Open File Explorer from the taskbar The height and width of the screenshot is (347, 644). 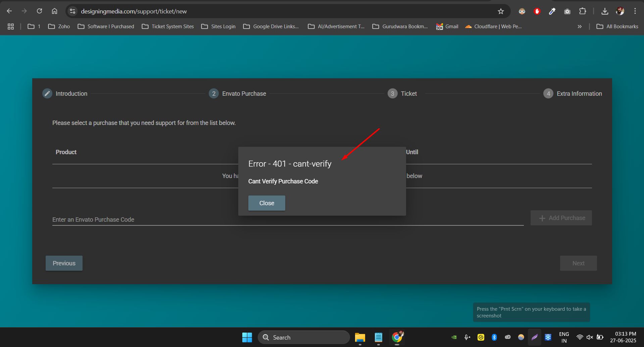pyautogui.click(x=360, y=337)
